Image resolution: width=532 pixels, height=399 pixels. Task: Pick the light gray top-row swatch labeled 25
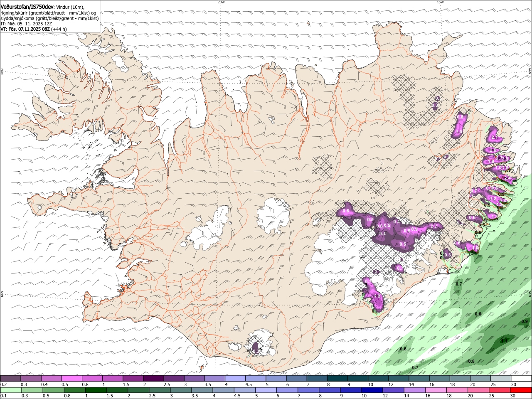coord(500,378)
